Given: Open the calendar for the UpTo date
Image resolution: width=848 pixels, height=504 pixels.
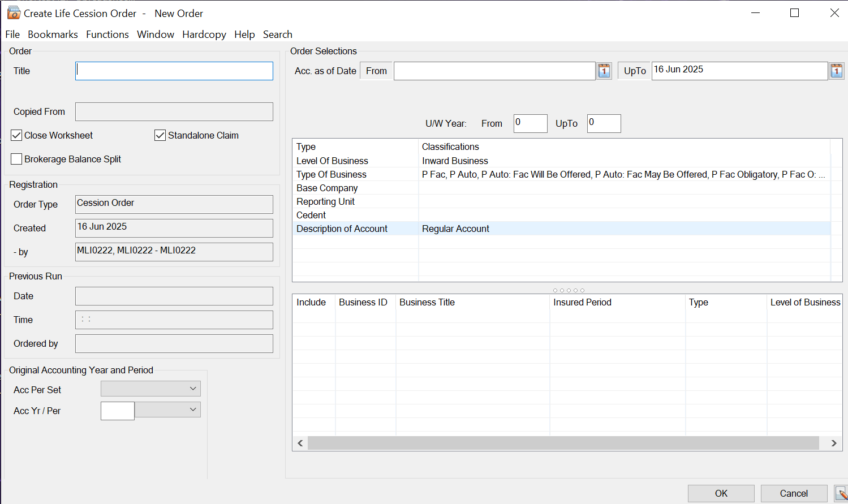Looking at the screenshot, I should coord(836,71).
